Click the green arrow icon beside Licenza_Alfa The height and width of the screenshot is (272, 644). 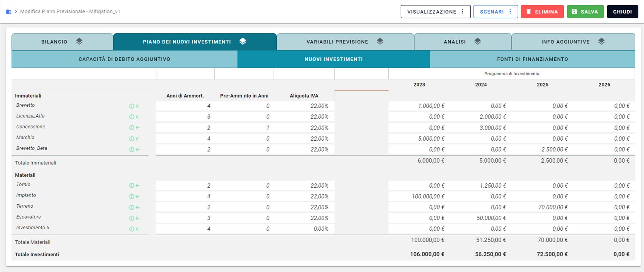coord(138,117)
